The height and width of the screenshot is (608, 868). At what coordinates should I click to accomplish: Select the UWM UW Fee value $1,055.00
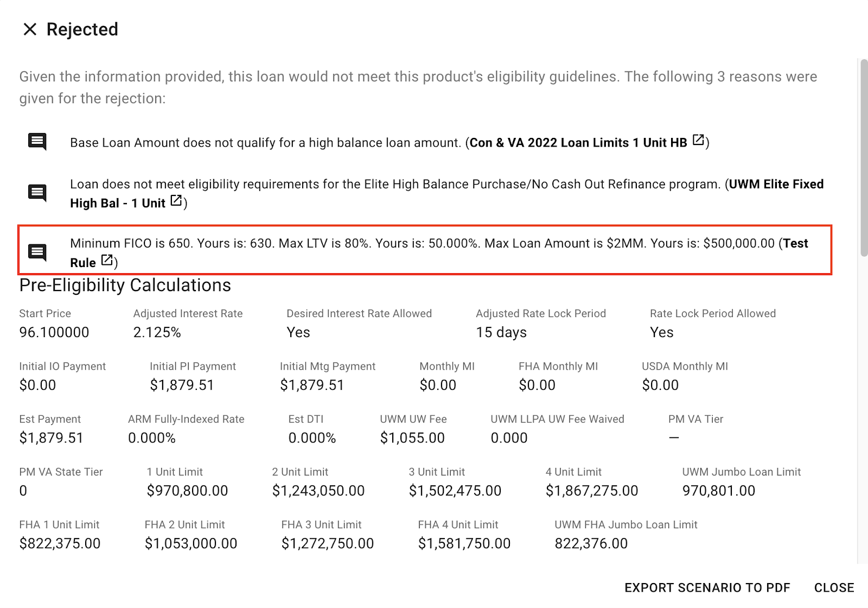click(412, 438)
